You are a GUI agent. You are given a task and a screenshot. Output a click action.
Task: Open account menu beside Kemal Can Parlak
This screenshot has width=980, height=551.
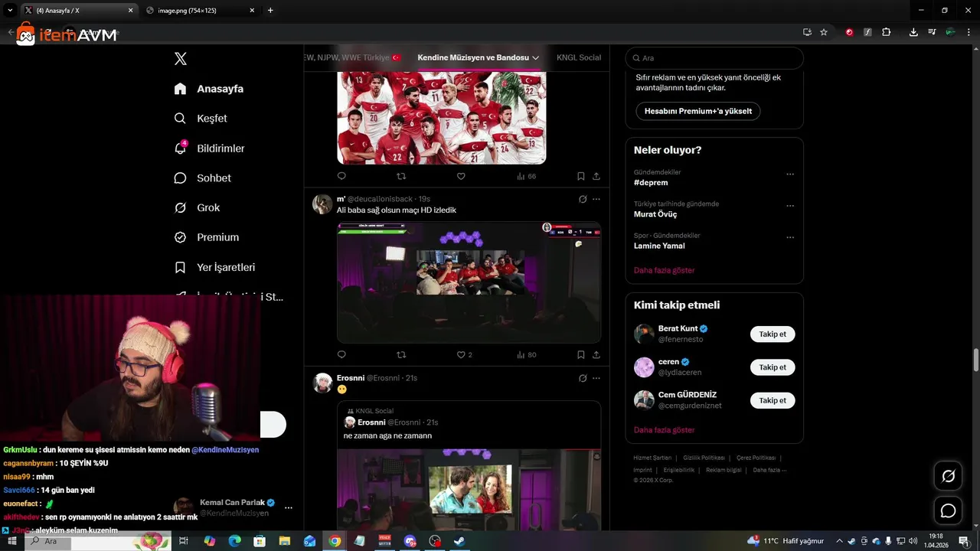click(289, 507)
